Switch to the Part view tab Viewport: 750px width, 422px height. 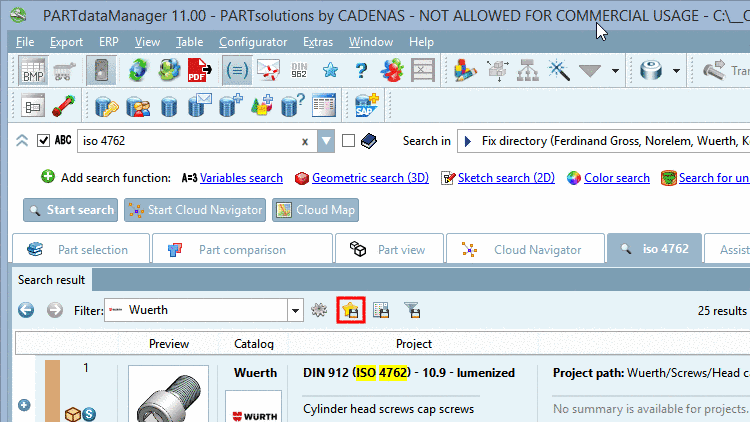(x=389, y=249)
